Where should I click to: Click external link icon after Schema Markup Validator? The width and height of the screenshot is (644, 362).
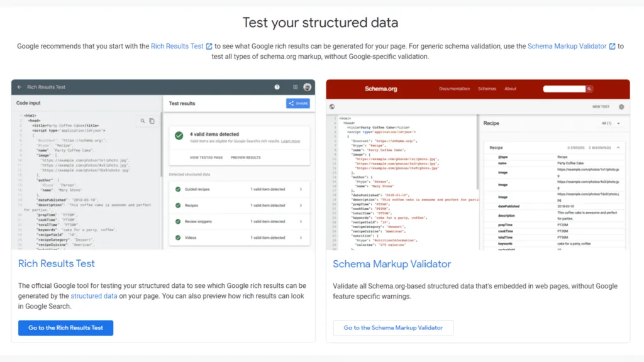click(612, 47)
